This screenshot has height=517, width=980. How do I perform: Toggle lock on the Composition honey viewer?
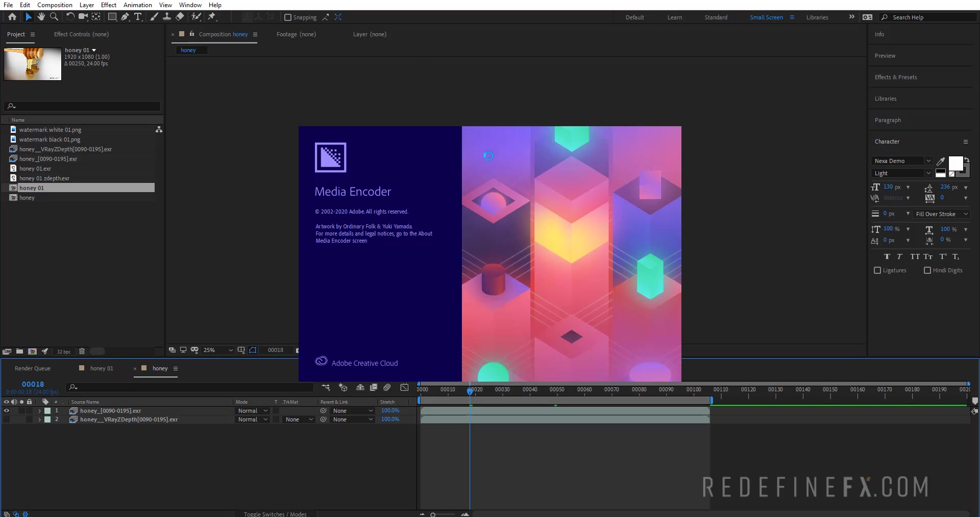coord(192,34)
